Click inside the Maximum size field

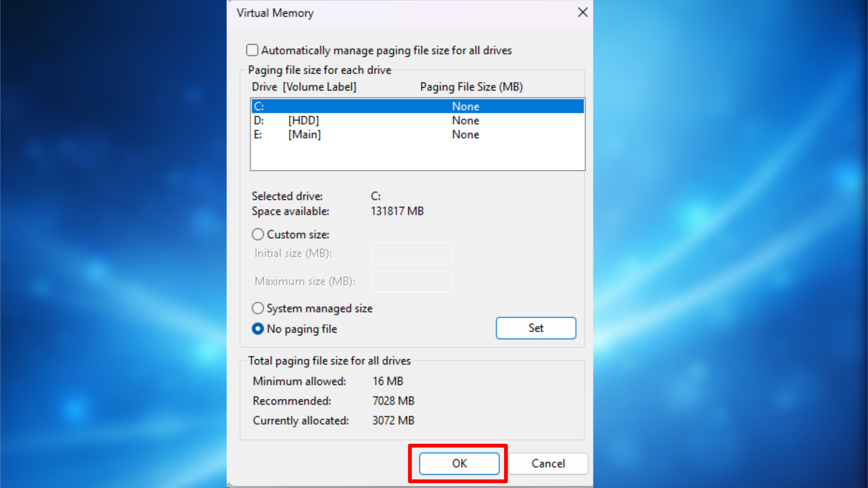tap(411, 281)
